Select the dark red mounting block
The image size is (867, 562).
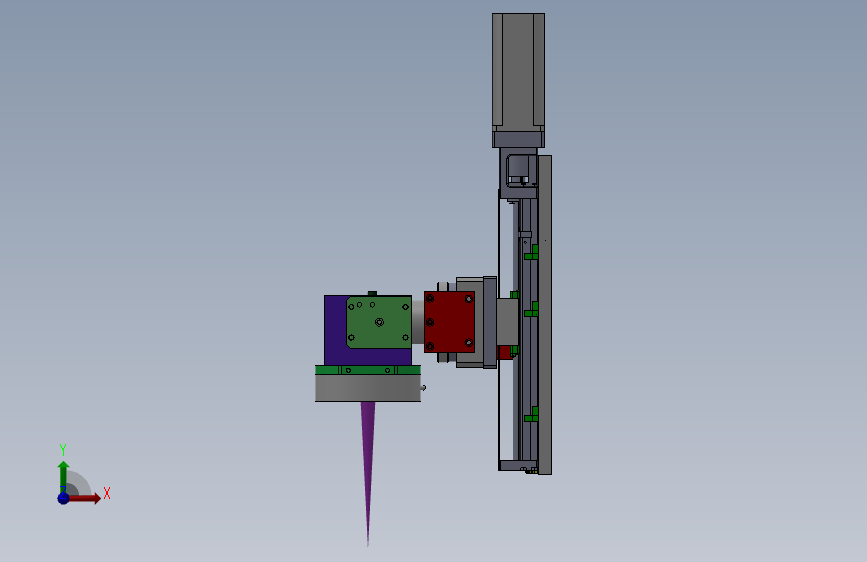point(450,322)
